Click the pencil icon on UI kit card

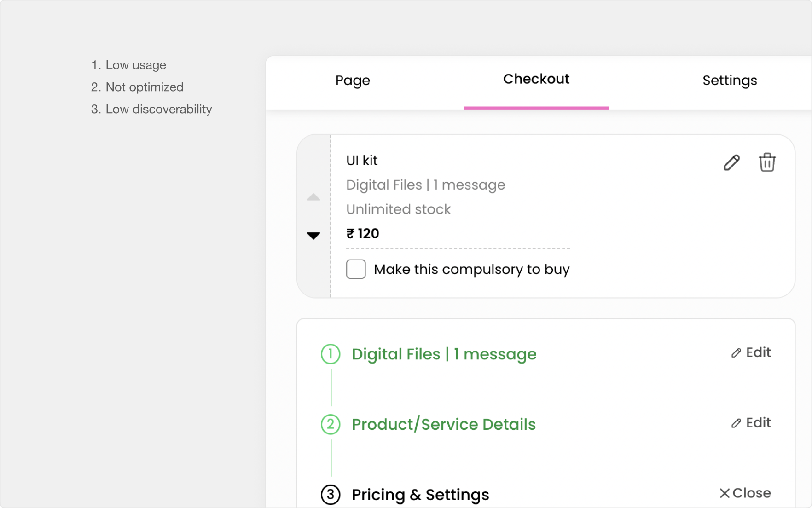(731, 162)
